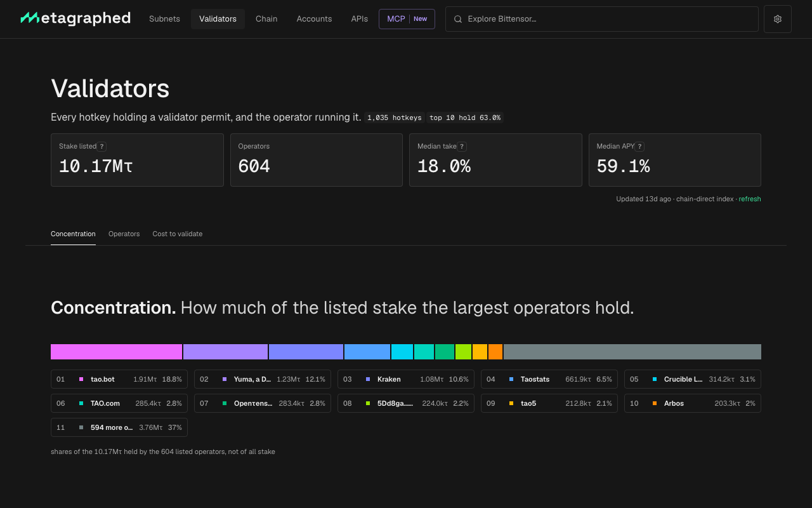Open Stake listed help question mark
The width and height of the screenshot is (812, 508).
102,146
